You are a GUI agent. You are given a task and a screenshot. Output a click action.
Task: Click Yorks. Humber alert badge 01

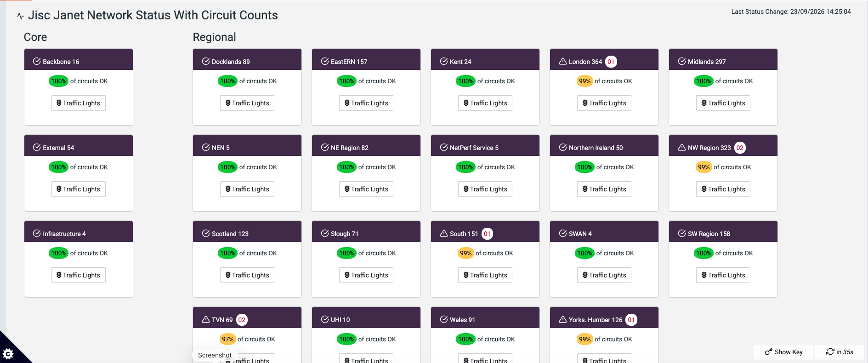point(631,320)
